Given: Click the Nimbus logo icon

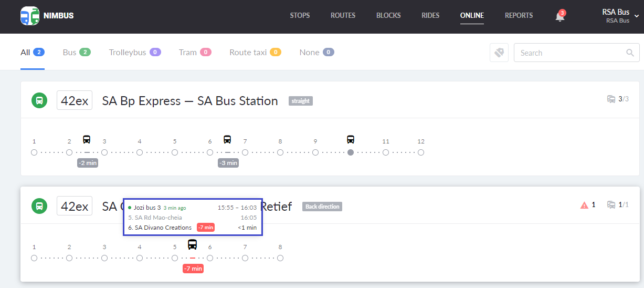Looking at the screenshot, I should (30, 16).
